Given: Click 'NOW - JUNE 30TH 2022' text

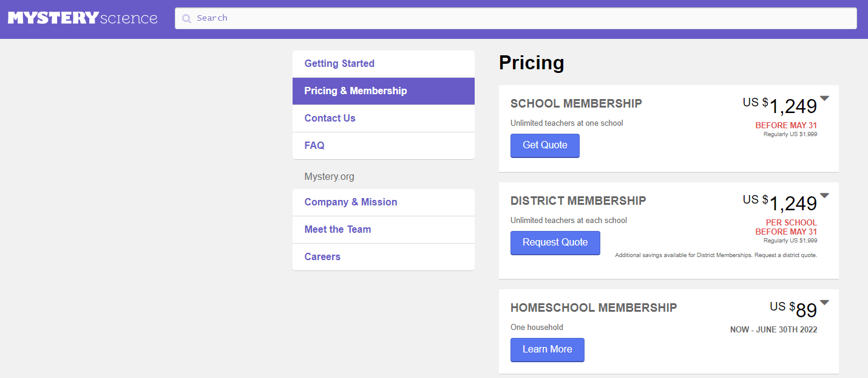Looking at the screenshot, I should tap(774, 330).
